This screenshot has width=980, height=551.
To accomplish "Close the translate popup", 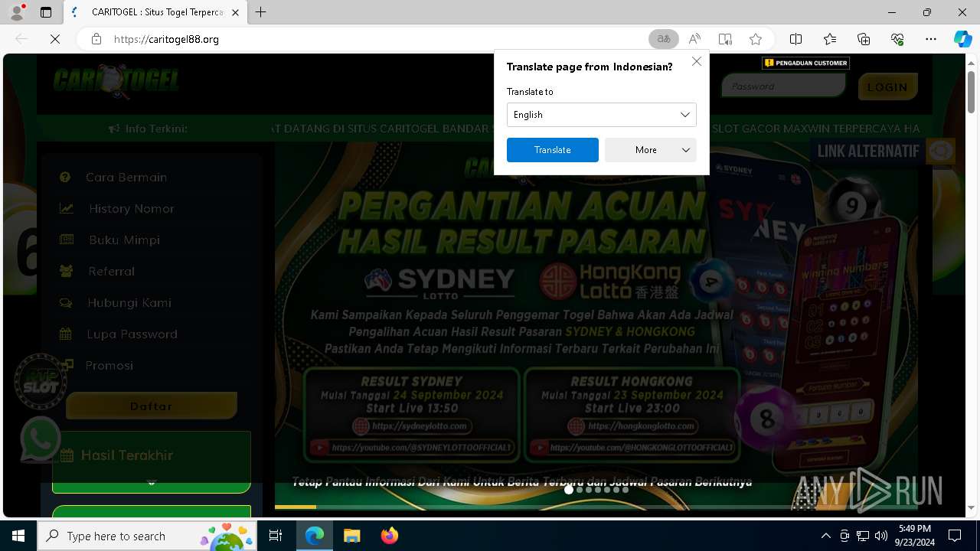I will point(697,61).
